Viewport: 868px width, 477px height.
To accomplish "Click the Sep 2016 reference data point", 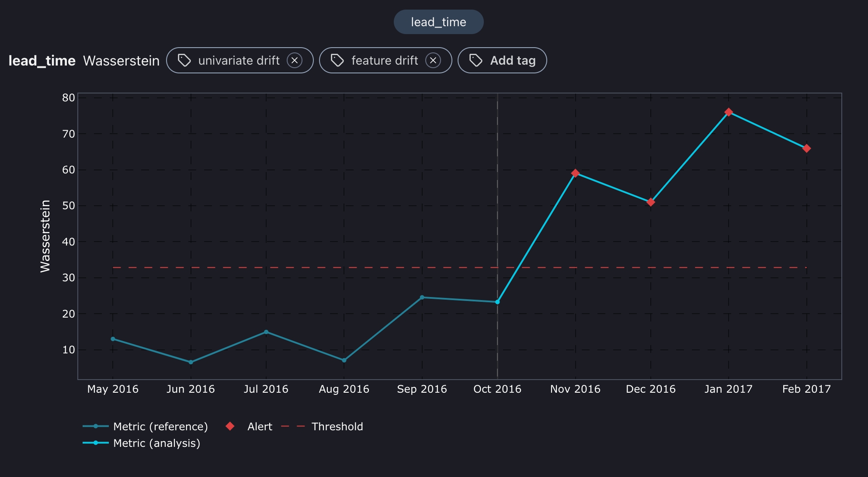I will pos(422,297).
